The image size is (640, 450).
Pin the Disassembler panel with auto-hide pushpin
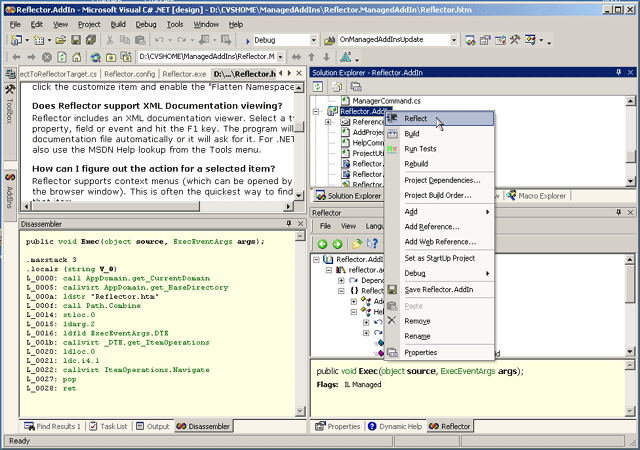click(x=289, y=223)
